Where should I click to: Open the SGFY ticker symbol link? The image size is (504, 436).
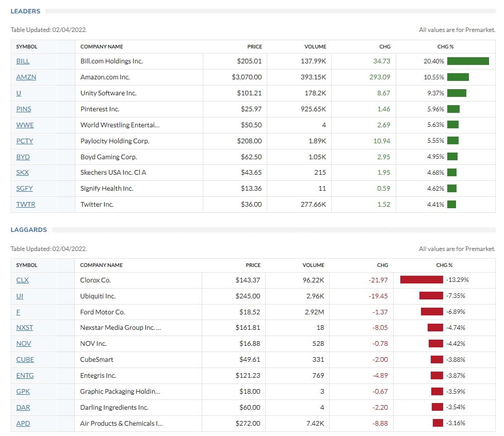[x=24, y=189]
